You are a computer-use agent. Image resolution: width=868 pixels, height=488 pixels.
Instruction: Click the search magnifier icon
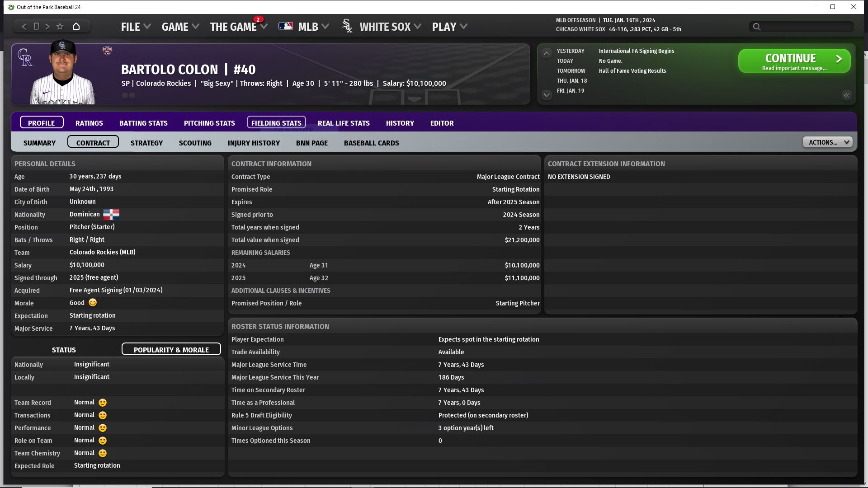(x=757, y=27)
